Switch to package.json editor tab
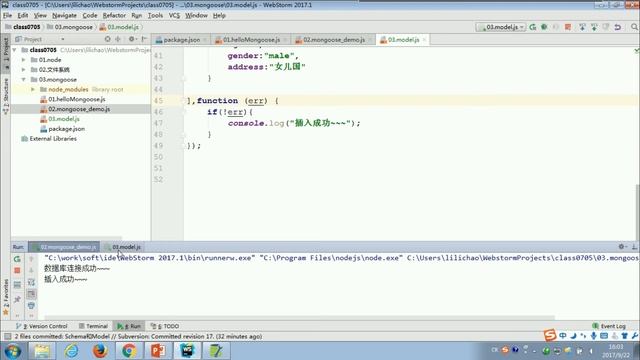 point(181,40)
